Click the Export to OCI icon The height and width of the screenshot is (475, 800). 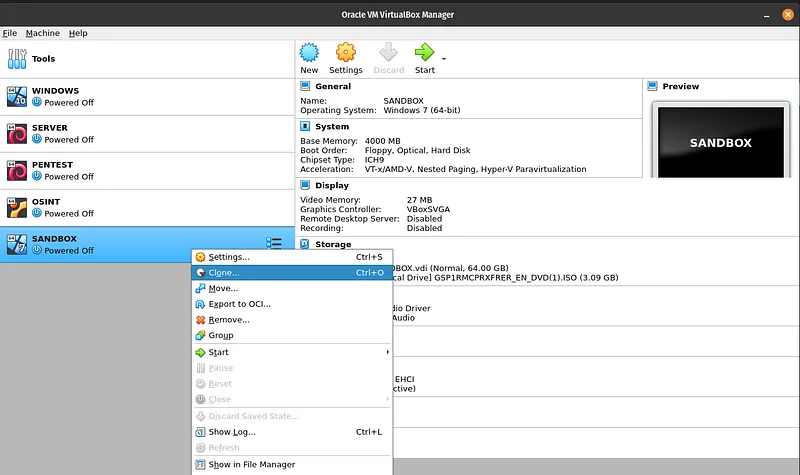201,304
